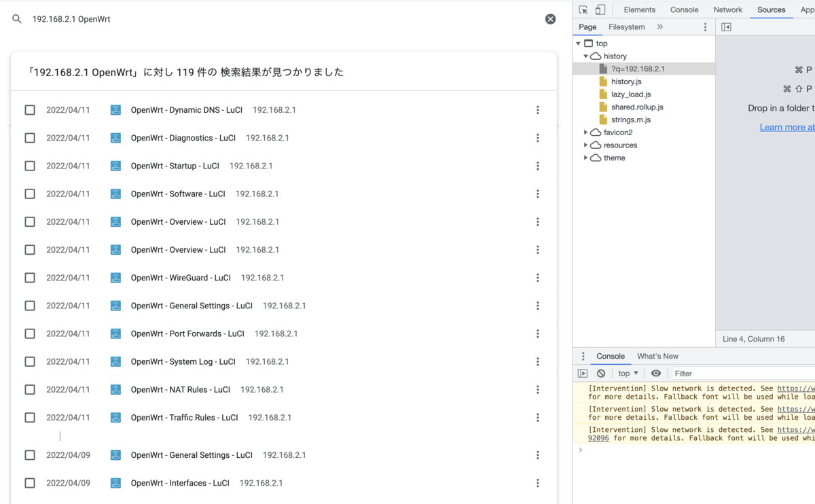
Task: Open more actions for Port Forwards entry
Action: point(537,334)
